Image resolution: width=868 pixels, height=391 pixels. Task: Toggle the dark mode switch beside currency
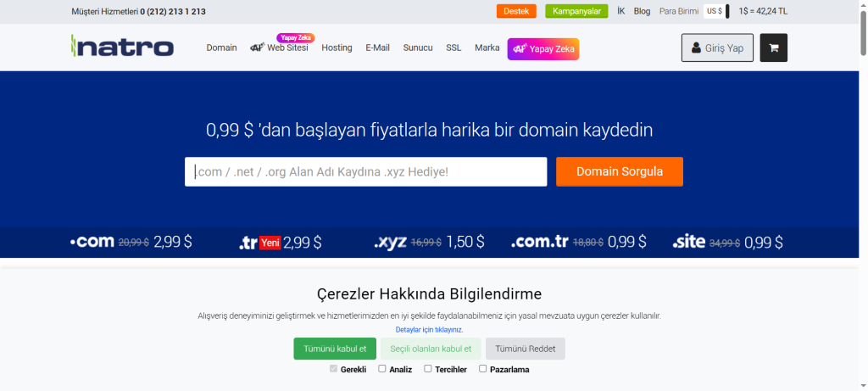point(728,11)
